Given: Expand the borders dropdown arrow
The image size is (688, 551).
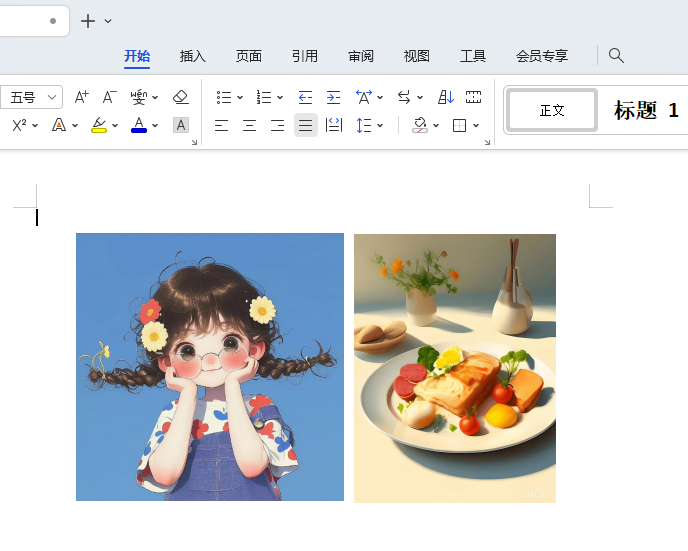Looking at the screenshot, I should (476, 126).
